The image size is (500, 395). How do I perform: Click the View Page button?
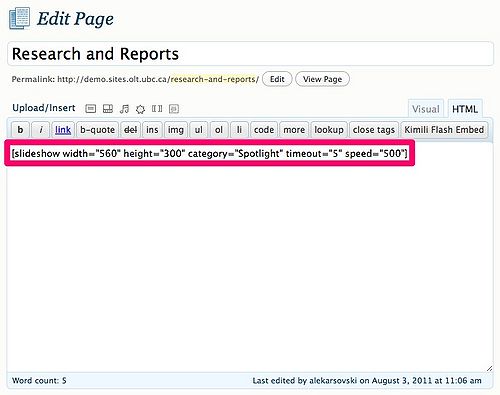322,79
